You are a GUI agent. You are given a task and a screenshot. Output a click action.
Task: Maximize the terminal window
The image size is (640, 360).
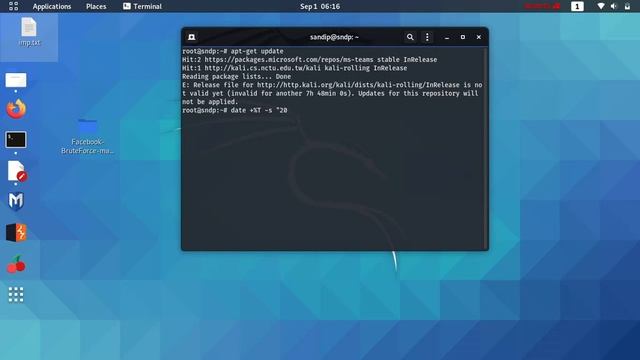coord(462,37)
